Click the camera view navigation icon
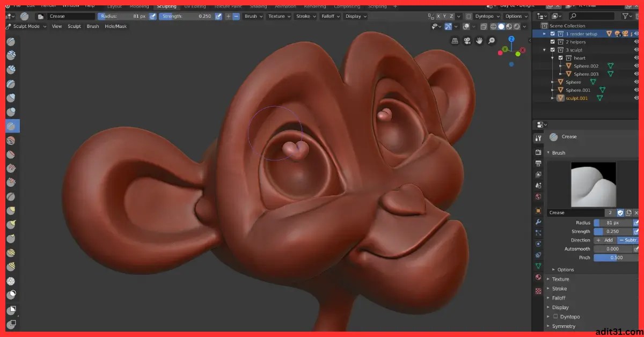This screenshot has width=644, height=337. pos(467,41)
